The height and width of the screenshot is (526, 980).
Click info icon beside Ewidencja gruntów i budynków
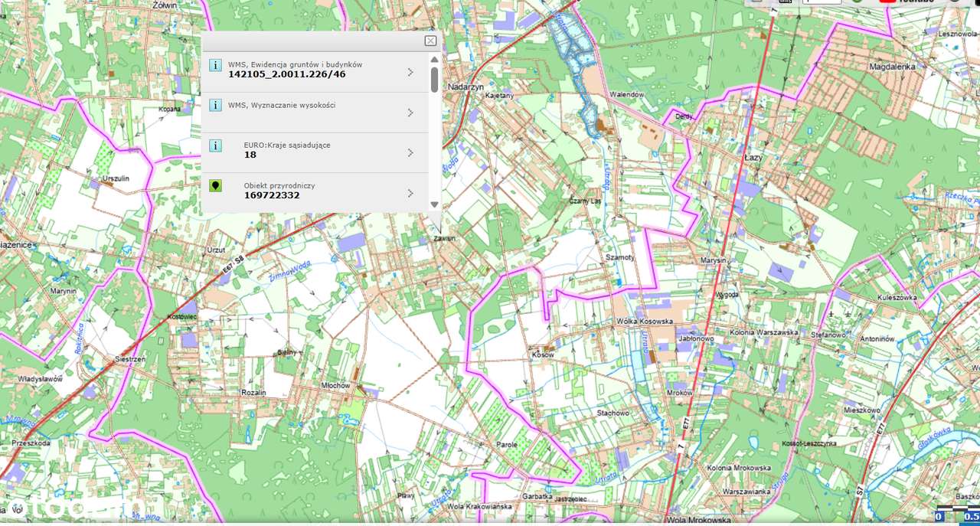click(x=216, y=65)
